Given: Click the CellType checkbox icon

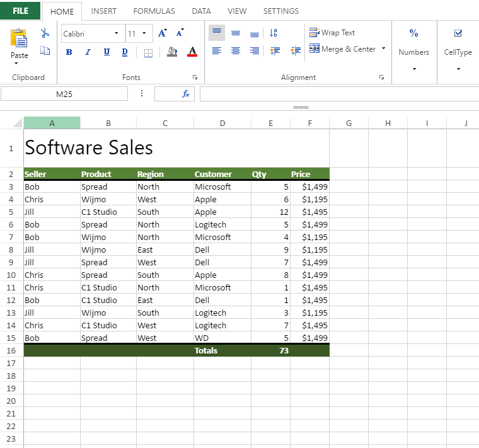Looking at the screenshot, I should pos(458,33).
